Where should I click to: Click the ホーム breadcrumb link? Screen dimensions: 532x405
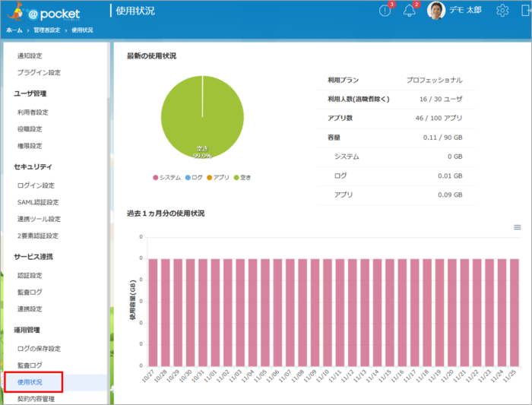click(x=14, y=30)
